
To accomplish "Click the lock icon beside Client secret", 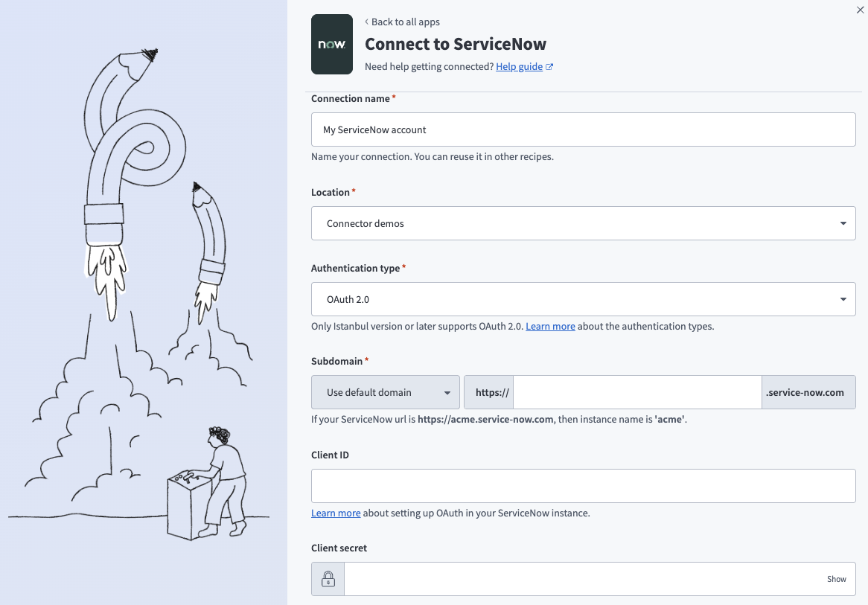I will pos(328,578).
